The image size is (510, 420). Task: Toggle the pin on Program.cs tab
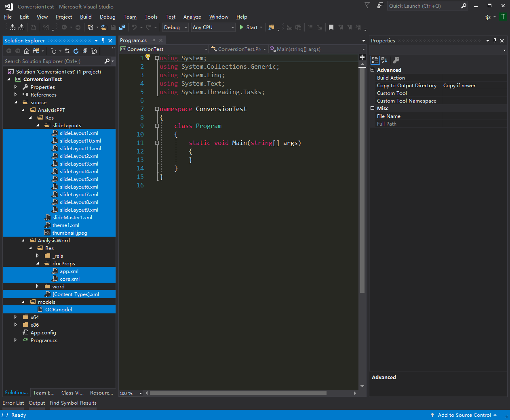coord(153,40)
